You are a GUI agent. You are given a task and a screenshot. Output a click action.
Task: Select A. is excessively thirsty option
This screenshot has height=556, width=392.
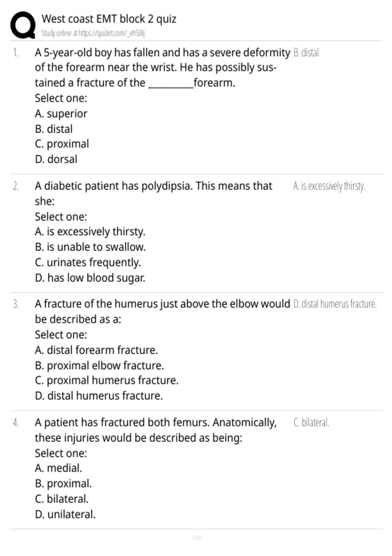[90, 232]
